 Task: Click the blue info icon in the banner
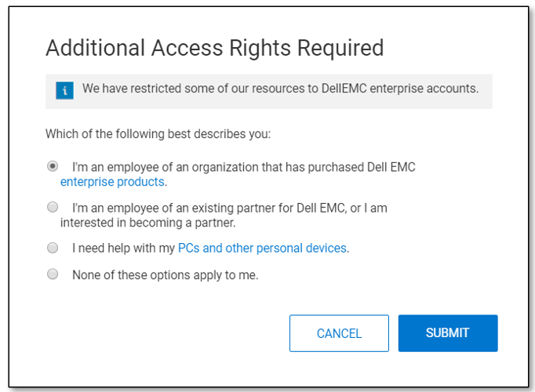[64, 90]
